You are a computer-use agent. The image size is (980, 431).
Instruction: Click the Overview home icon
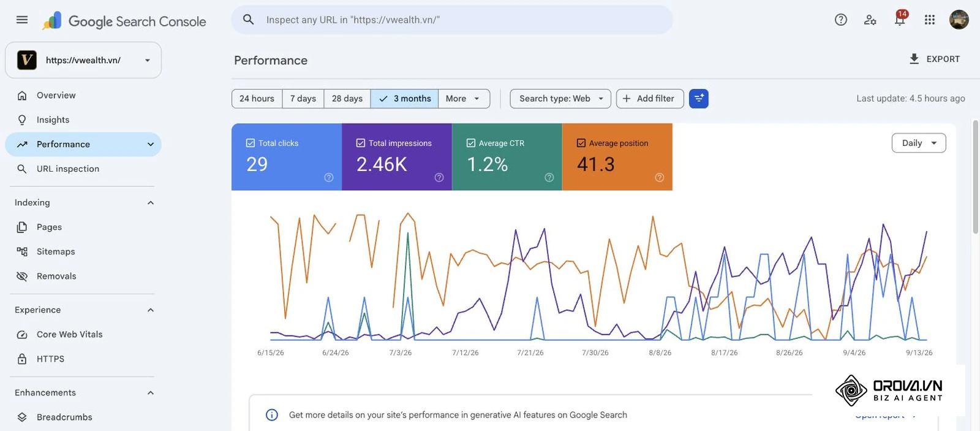pos(22,96)
